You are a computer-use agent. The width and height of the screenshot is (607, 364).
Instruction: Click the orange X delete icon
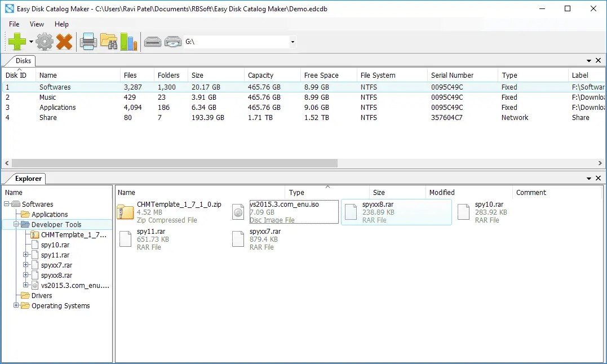64,41
